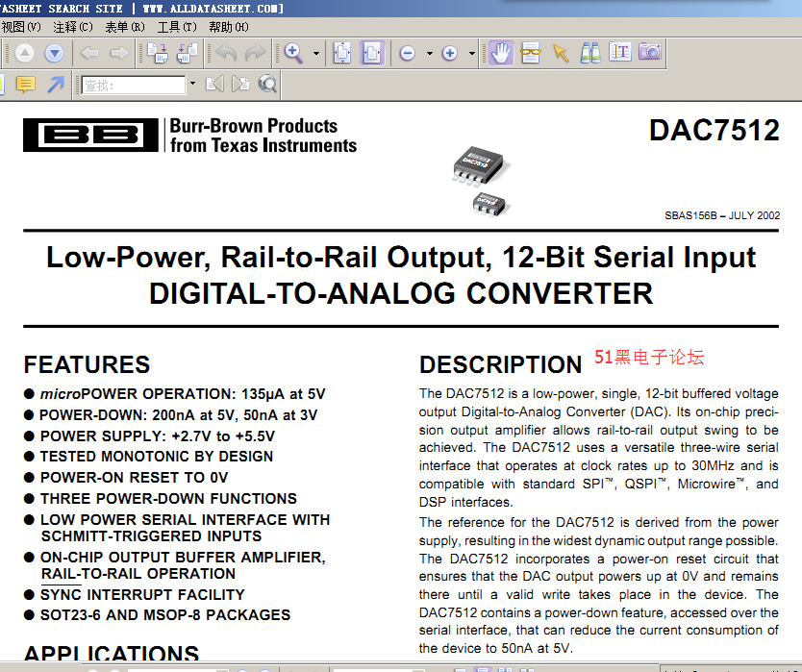The height and width of the screenshot is (672, 802).
Task: Click "Burr-Brown Products" text
Action: point(254,126)
